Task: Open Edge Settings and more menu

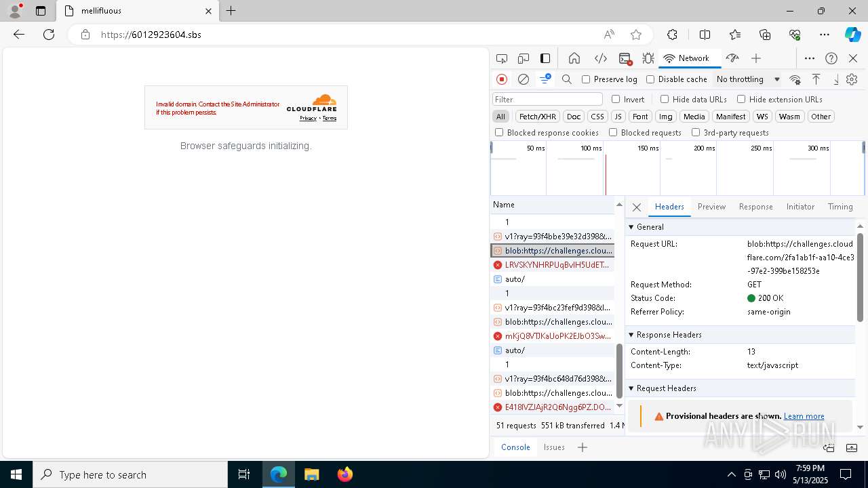Action: click(x=825, y=35)
